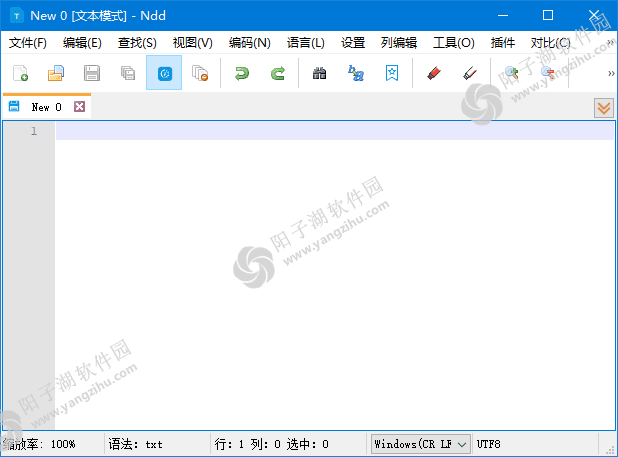Open the 列编辑 menu
The image size is (618, 457).
[x=398, y=43]
